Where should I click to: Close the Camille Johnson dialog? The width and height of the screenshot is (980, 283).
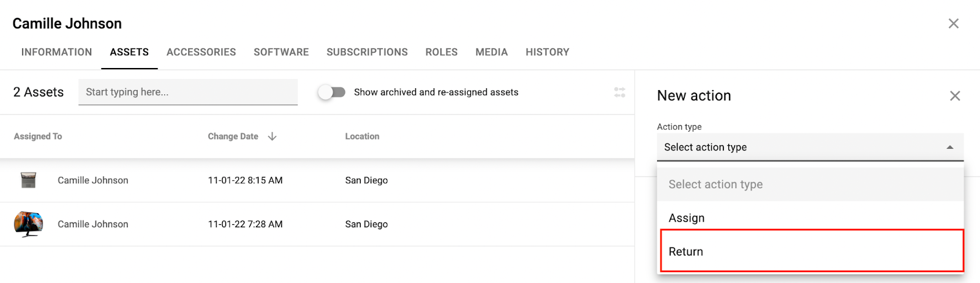954,23
